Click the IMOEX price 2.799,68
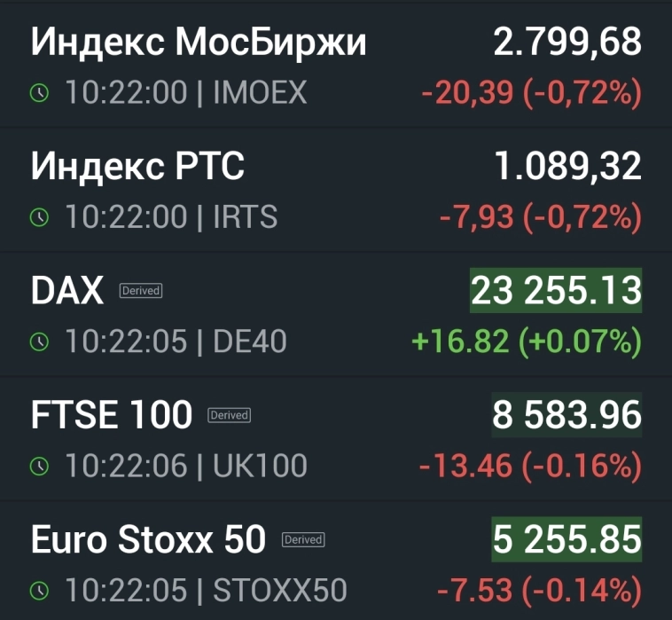Viewport: 672px width, 620px height. point(567,43)
